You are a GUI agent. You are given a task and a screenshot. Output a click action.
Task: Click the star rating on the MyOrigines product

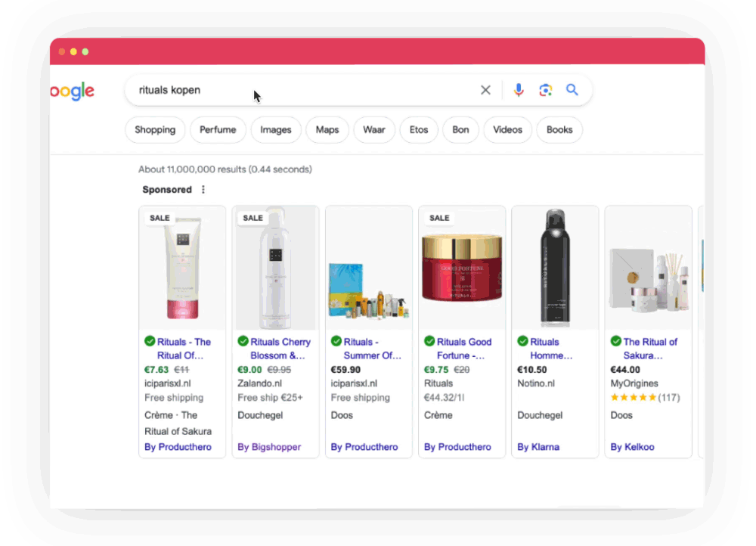pos(634,398)
